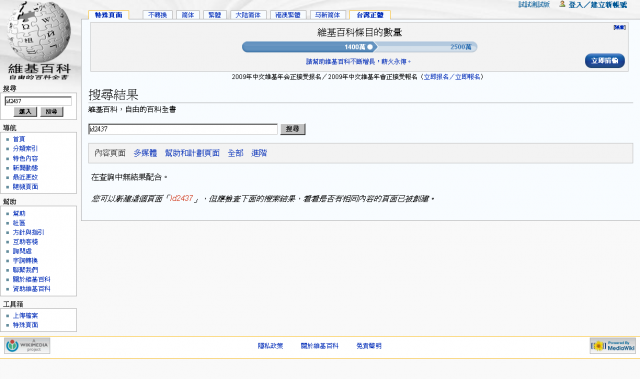Click the red ld2437 create-page link
Image resolution: width=640 pixels, height=379 pixels.
[x=181, y=198]
